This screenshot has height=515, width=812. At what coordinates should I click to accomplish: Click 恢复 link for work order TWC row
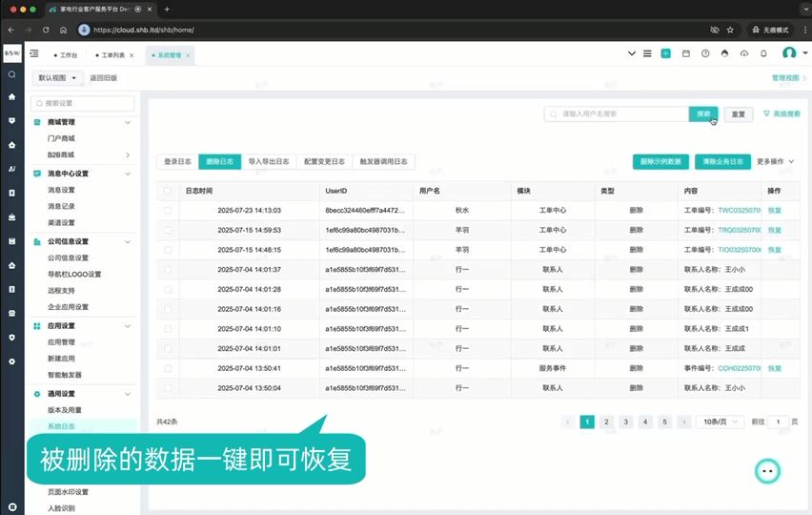point(774,210)
